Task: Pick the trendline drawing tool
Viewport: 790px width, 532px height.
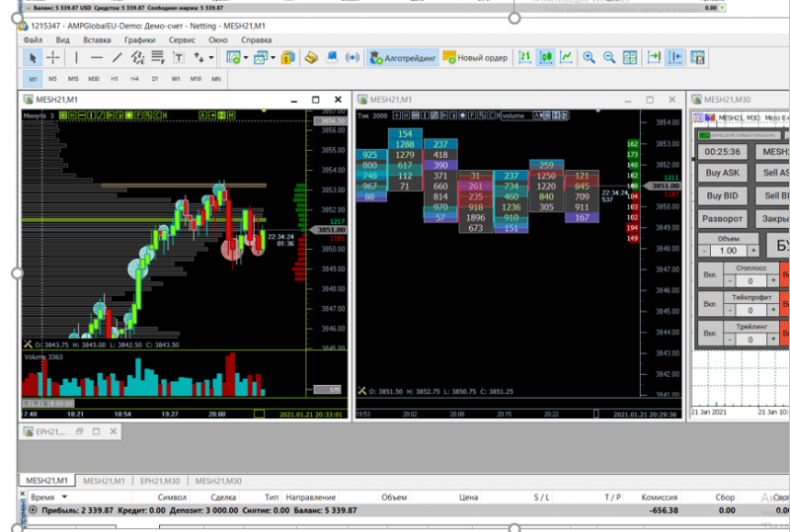Action: coord(117,58)
